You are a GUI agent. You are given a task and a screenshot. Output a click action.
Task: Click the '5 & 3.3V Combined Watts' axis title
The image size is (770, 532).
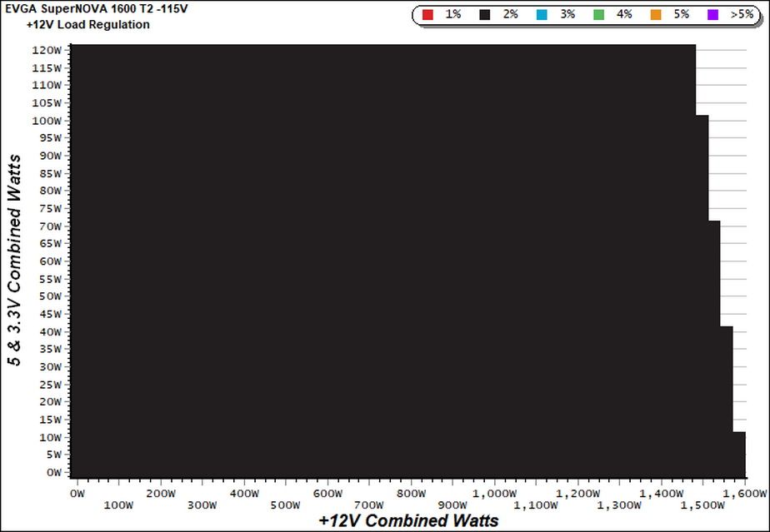pos(15,260)
